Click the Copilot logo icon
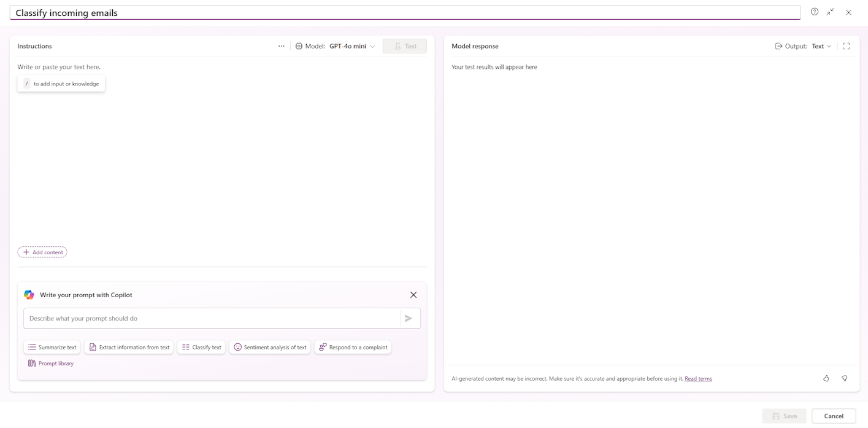Image resolution: width=868 pixels, height=428 pixels. pyautogui.click(x=29, y=295)
